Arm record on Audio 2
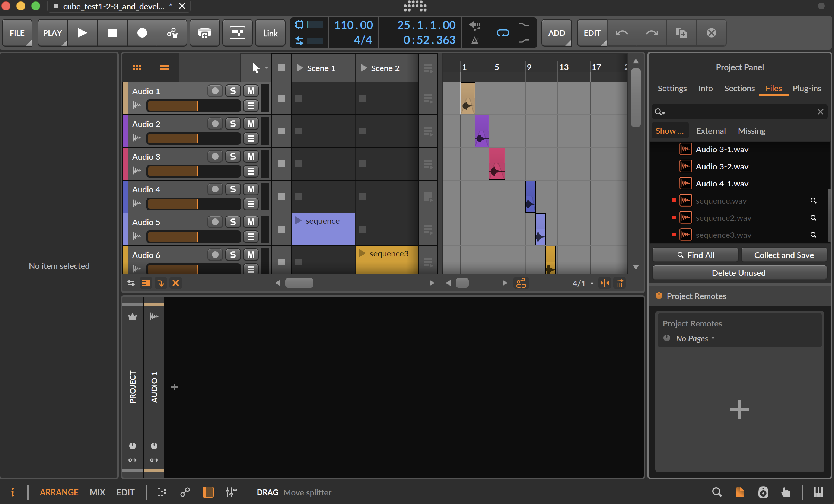834x504 pixels. coord(215,124)
